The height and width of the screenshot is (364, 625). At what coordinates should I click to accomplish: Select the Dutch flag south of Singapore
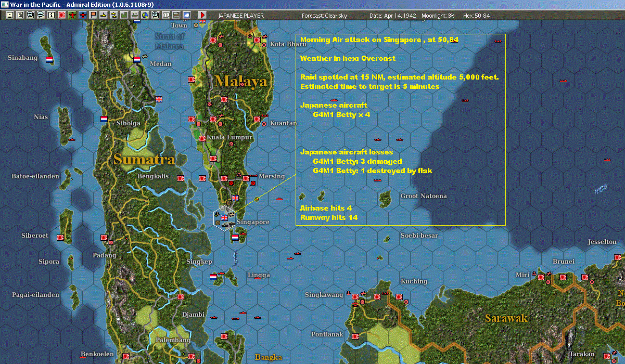click(x=235, y=237)
